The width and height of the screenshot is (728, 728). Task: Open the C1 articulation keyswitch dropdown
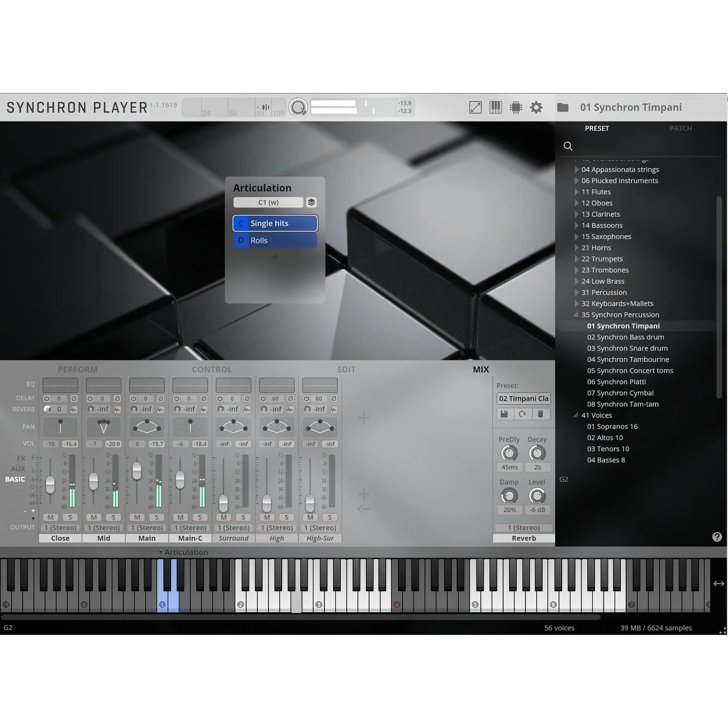tap(268, 202)
